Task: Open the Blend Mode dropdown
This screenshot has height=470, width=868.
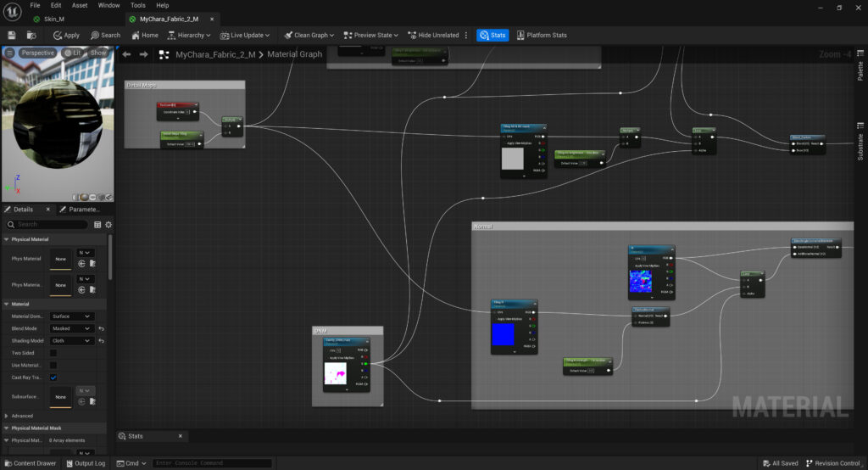Action: coord(71,328)
